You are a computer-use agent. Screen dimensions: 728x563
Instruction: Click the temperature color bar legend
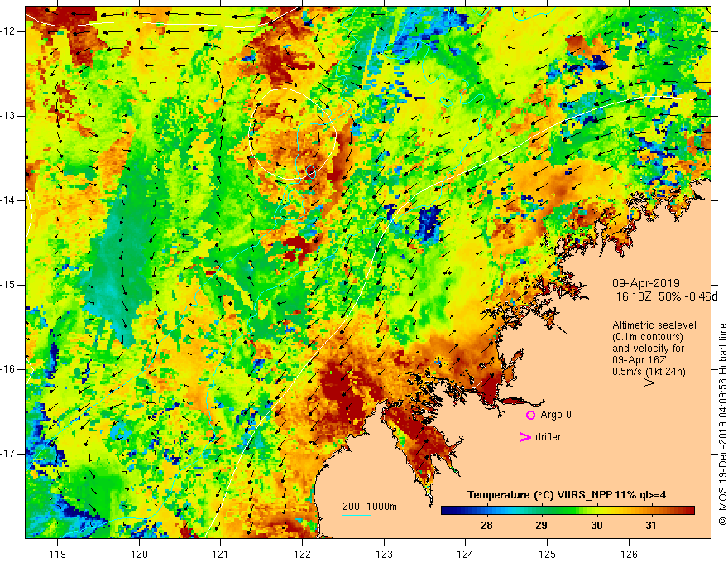pyautogui.click(x=568, y=511)
